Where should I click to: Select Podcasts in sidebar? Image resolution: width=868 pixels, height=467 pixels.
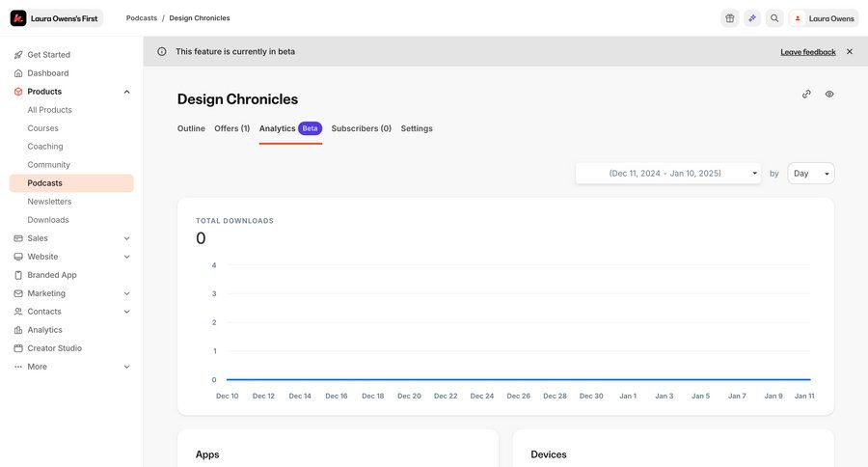pyautogui.click(x=71, y=183)
